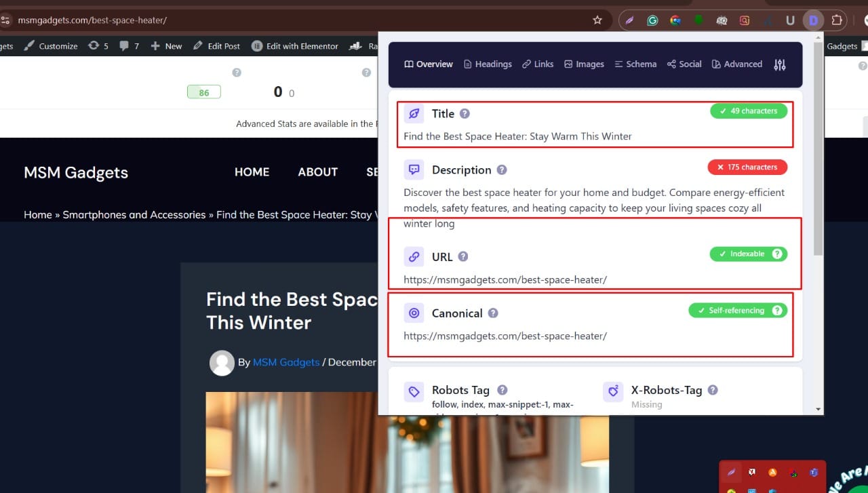868x493 pixels.
Task: Click the SEO popup vertical scrollbar
Action: coord(818,149)
